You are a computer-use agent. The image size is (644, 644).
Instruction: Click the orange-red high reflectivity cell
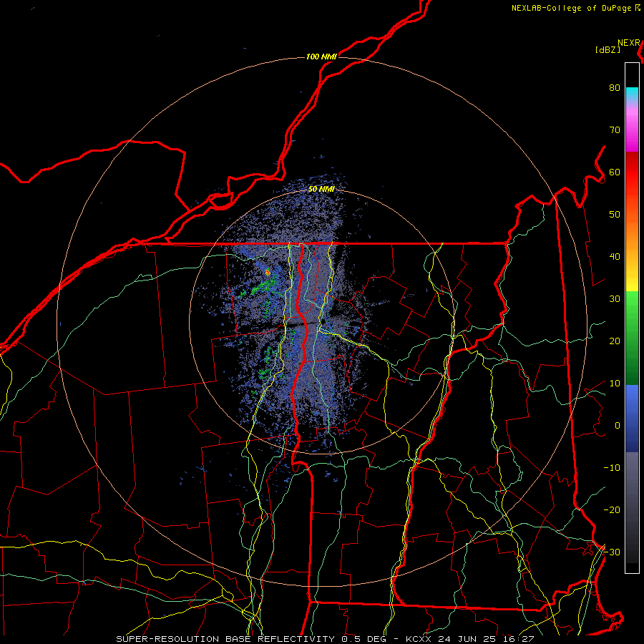[x=268, y=272]
